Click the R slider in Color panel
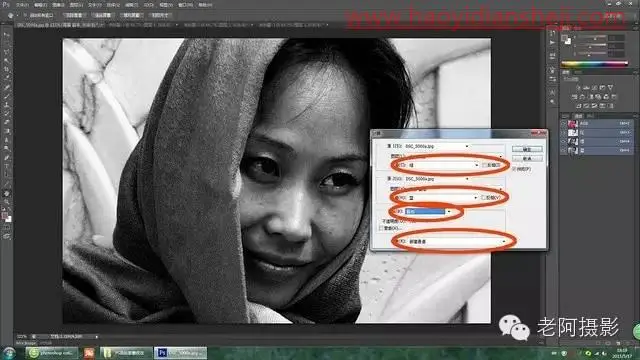 (592, 36)
